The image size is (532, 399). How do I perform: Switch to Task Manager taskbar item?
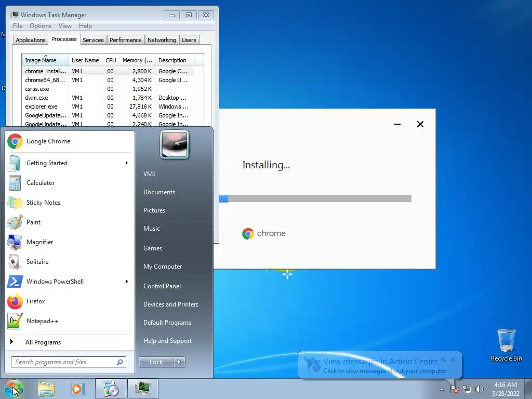[142, 389]
